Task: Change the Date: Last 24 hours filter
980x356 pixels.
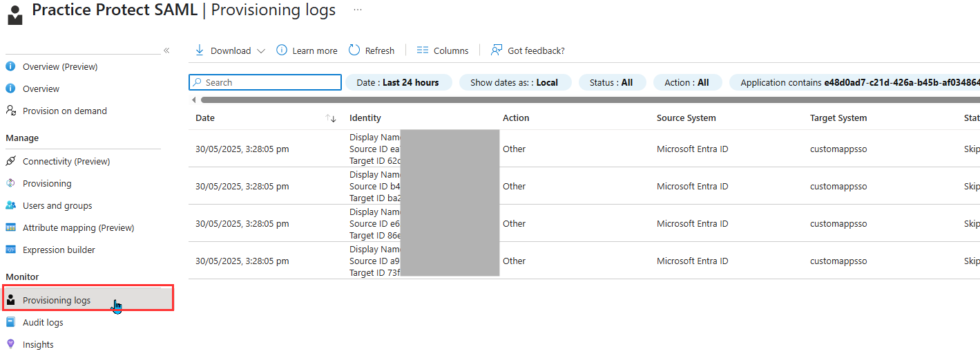Action: [398, 82]
